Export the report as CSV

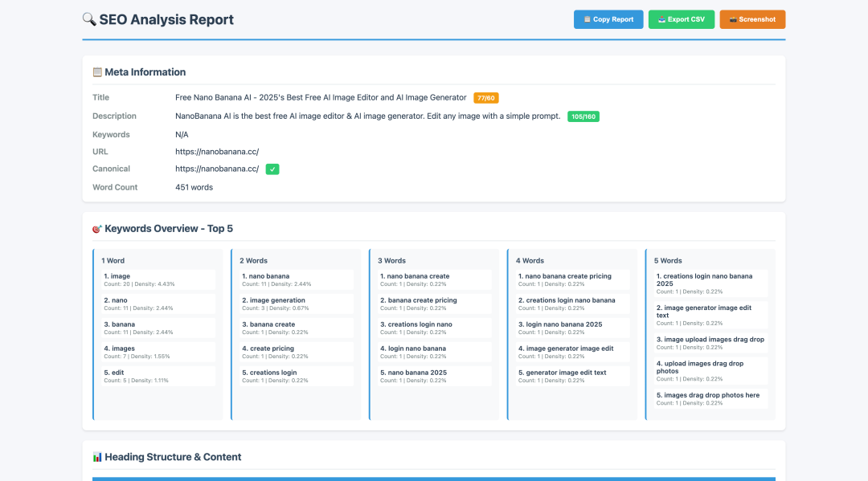682,19
